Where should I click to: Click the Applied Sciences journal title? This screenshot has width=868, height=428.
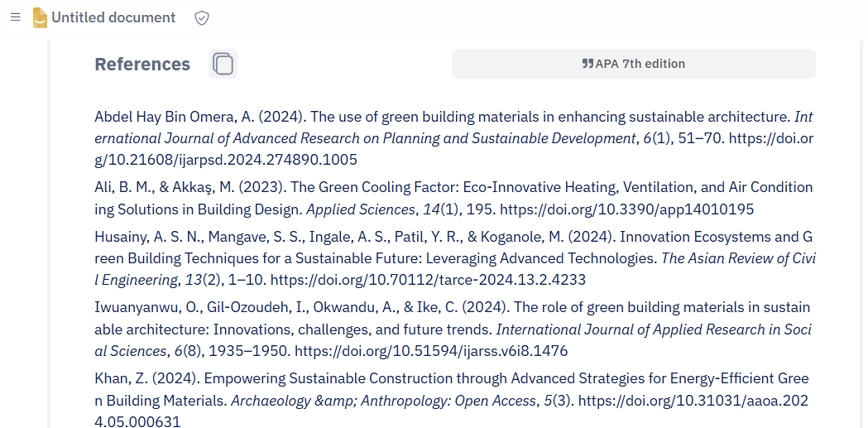361,209
